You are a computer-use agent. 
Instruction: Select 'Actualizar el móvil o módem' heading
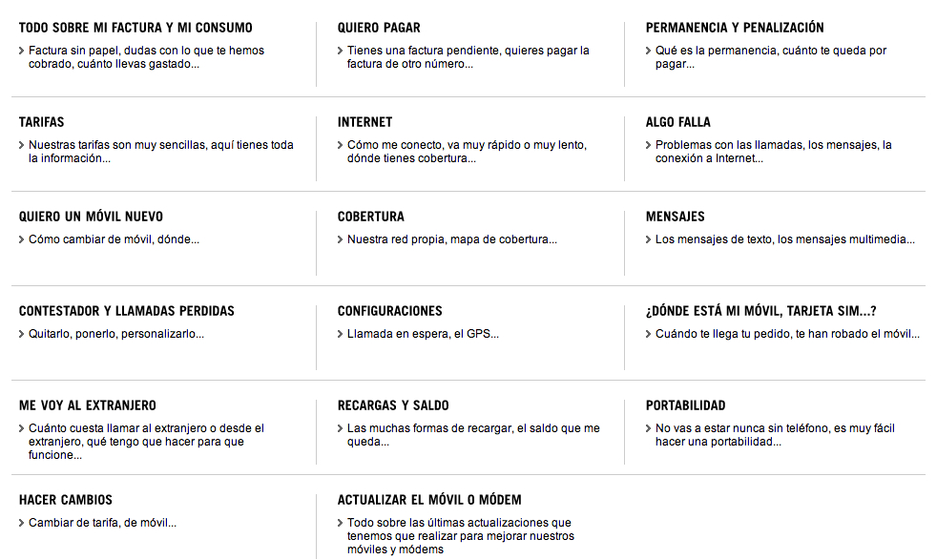429,500
